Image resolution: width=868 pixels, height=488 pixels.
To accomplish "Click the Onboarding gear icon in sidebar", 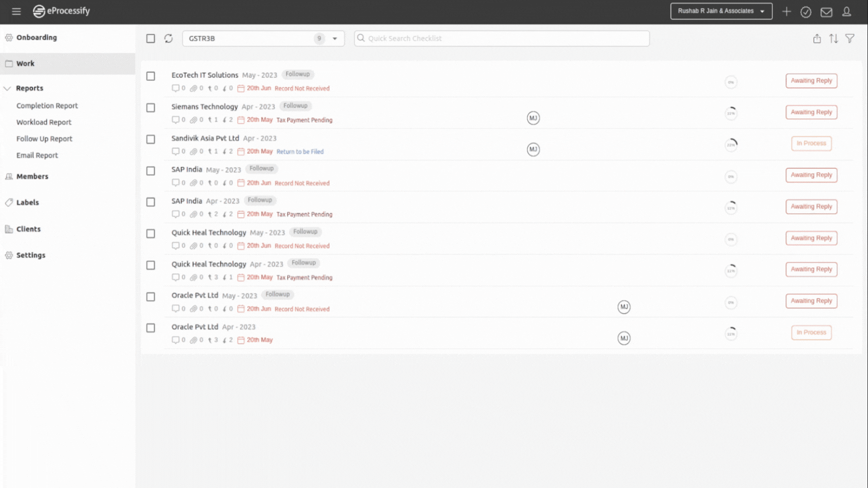I will click(x=9, y=37).
